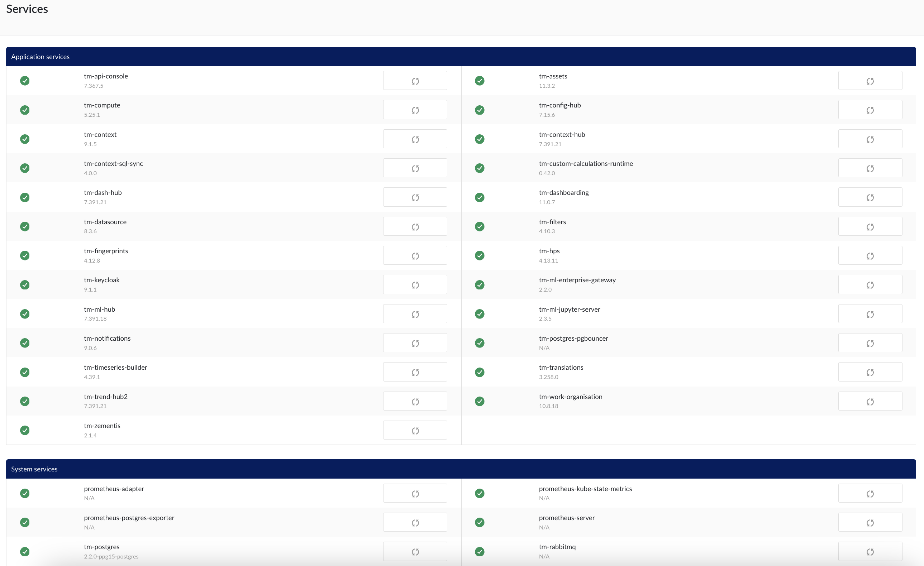Restart the tm-dashboarding service
The width and height of the screenshot is (924, 566).
point(870,197)
